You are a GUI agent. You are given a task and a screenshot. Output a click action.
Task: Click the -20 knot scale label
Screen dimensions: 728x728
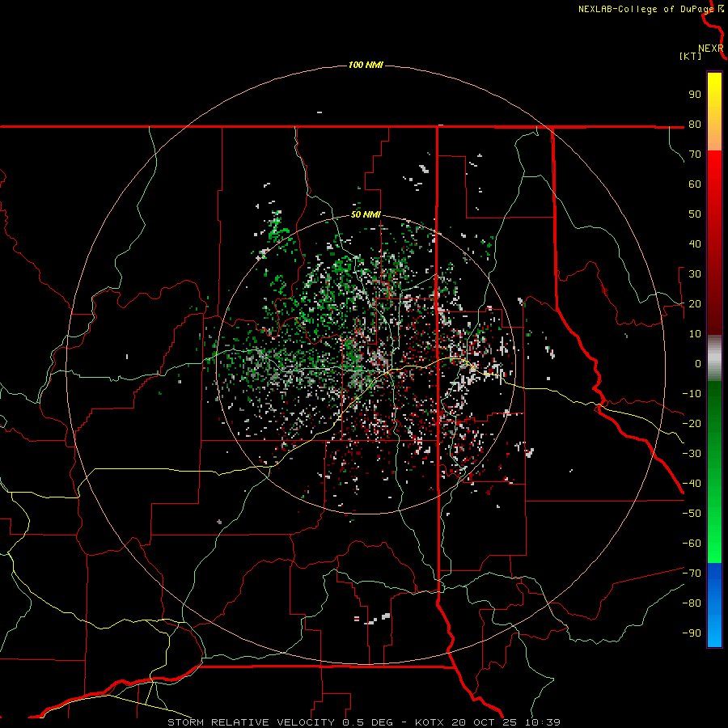click(692, 423)
